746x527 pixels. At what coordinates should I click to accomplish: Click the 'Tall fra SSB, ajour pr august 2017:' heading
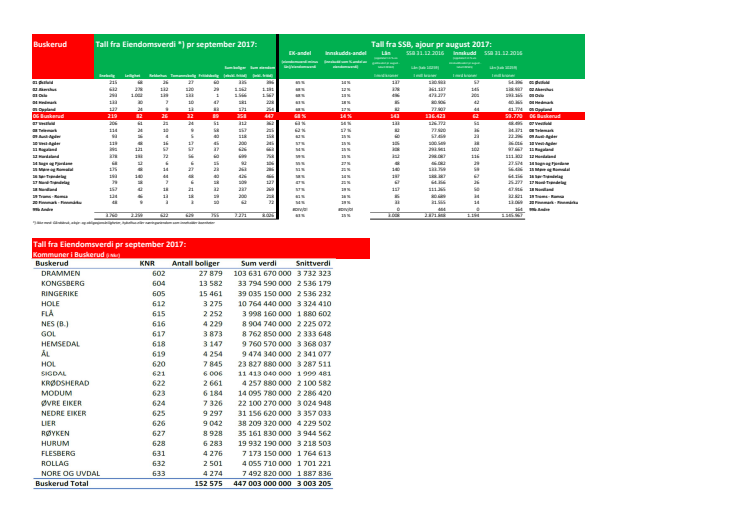click(x=431, y=44)
